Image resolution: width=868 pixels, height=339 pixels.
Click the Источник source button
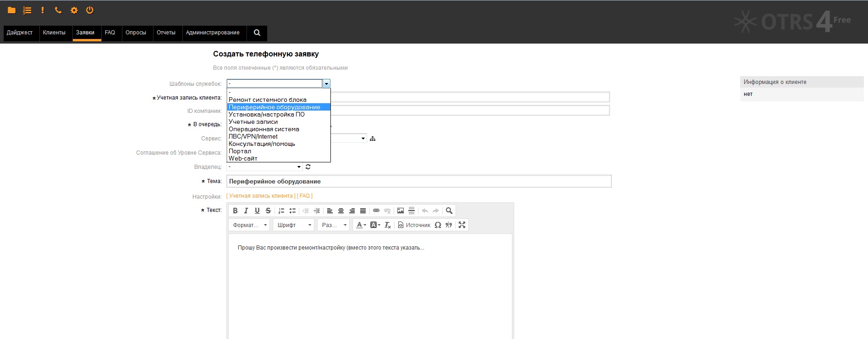pos(414,225)
